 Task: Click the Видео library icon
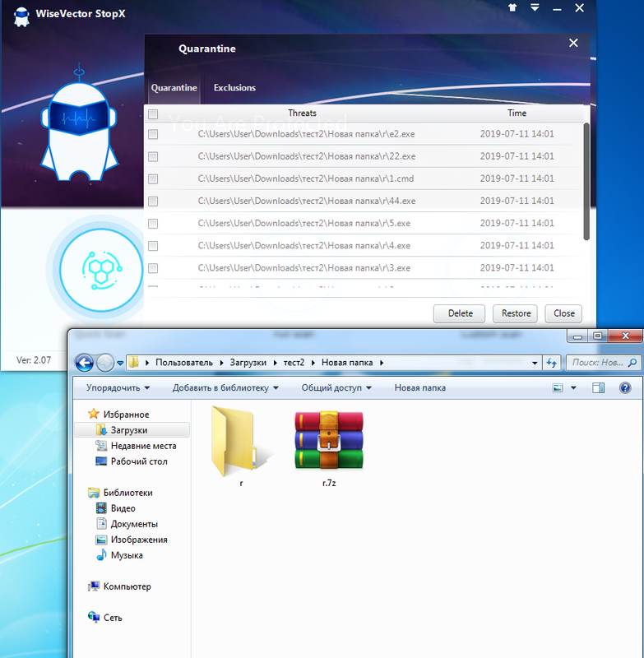click(101, 508)
